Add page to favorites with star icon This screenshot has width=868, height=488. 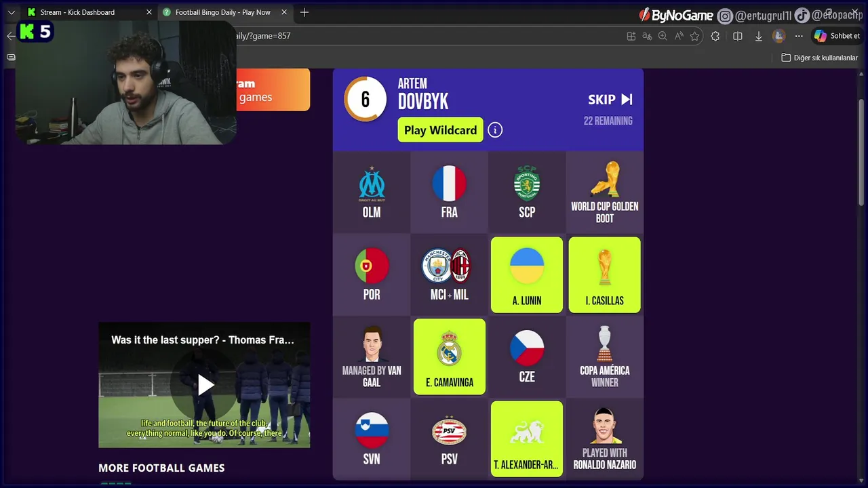[694, 36]
